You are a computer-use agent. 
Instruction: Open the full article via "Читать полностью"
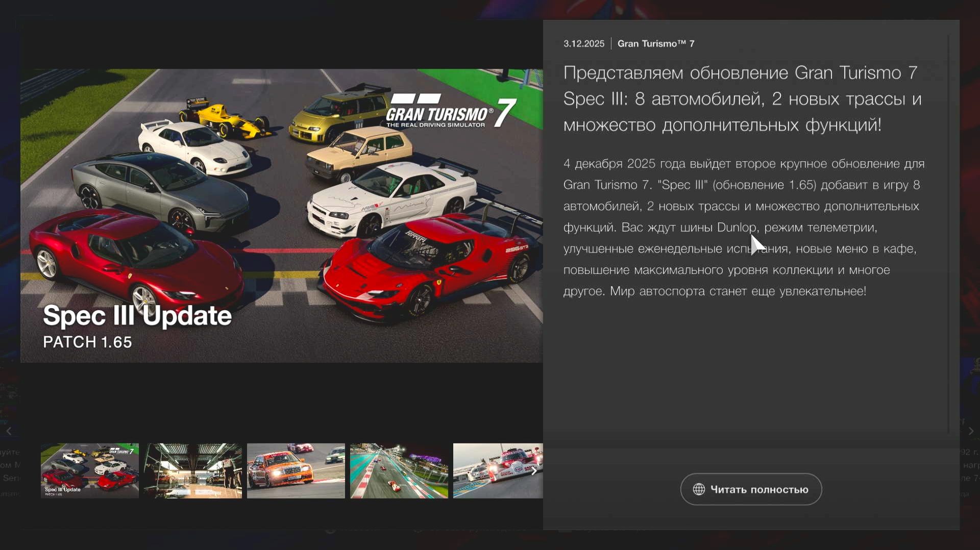[751, 489]
